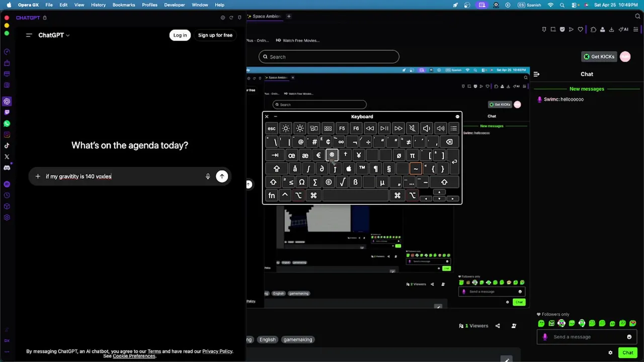Share the stream via share icon
Image resolution: width=644 pixels, height=362 pixels.
click(x=498, y=326)
